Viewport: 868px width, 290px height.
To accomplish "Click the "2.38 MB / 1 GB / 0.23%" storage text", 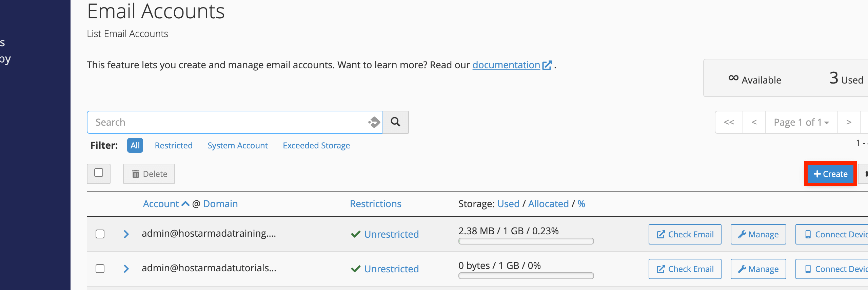I will (x=508, y=231).
